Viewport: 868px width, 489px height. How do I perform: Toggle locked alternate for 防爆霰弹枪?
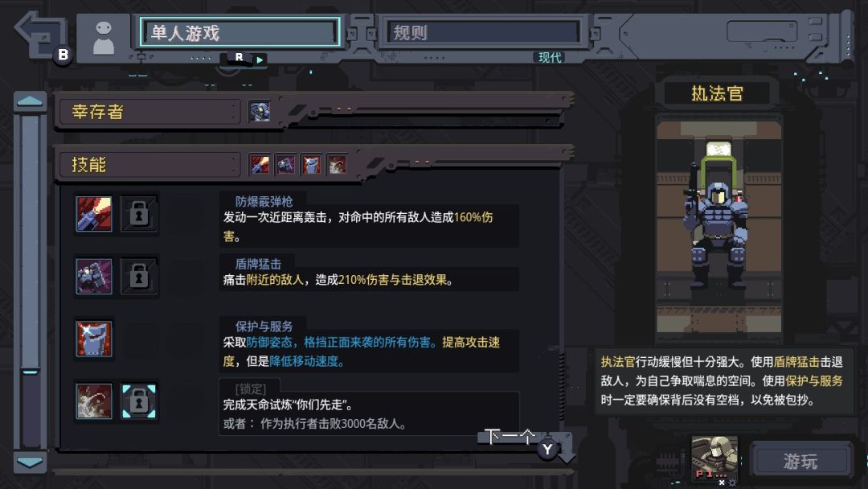pos(138,214)
